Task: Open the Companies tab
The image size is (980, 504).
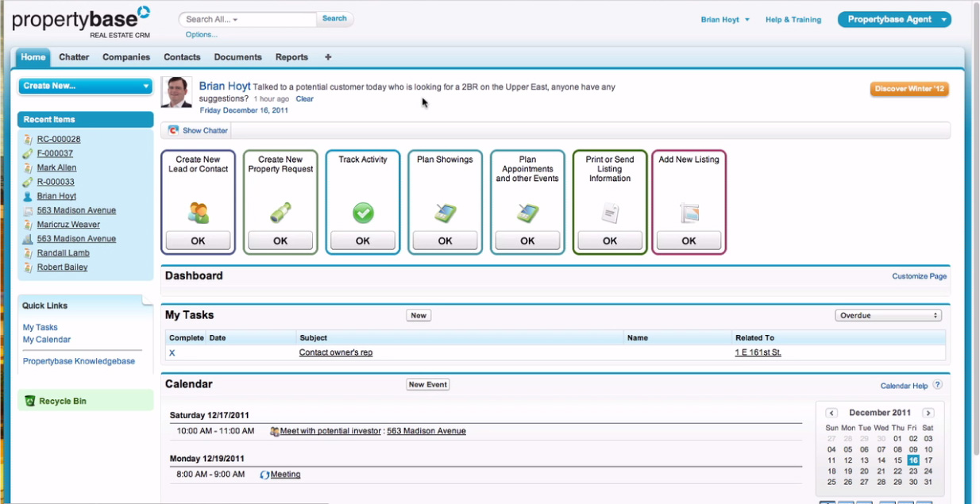Action: pos(126,57)
